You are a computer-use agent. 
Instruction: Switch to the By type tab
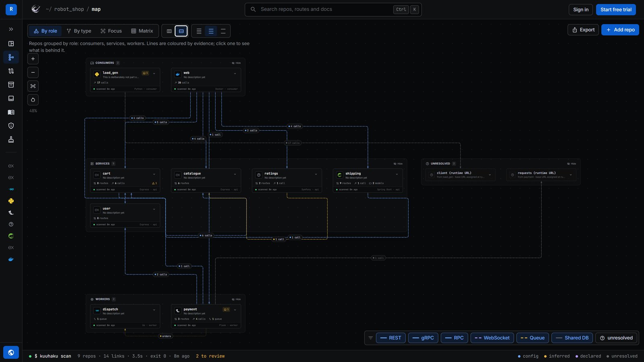pyautogui.click(x=79, y=31)
